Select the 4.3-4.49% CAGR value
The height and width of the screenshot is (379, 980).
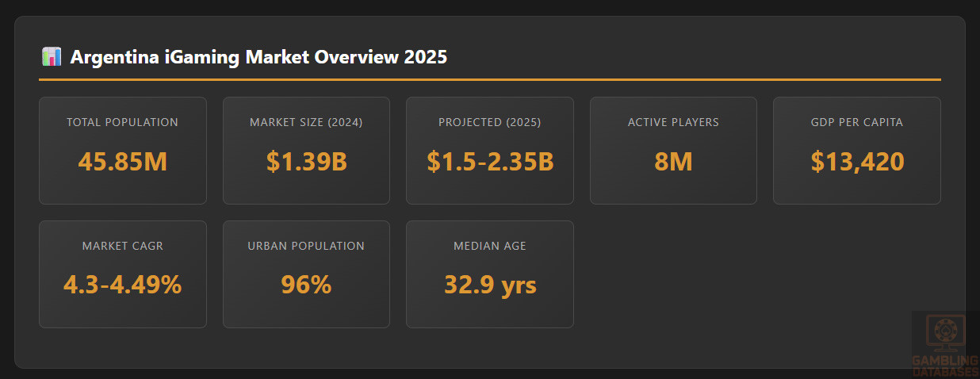pyautogui.click(x=122, y=284)
